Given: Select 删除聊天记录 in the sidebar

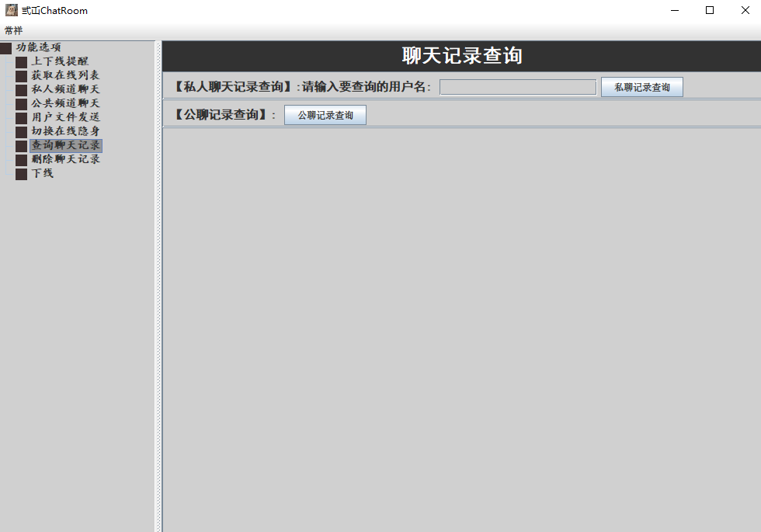Looking at the screenshot, I should [x=65, y=158].
